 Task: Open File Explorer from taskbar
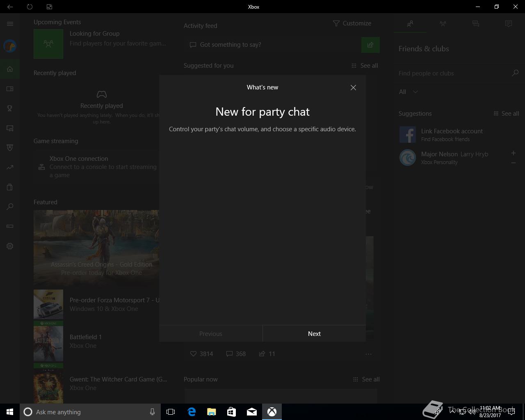pyautogui.click(x=212, y=412)
